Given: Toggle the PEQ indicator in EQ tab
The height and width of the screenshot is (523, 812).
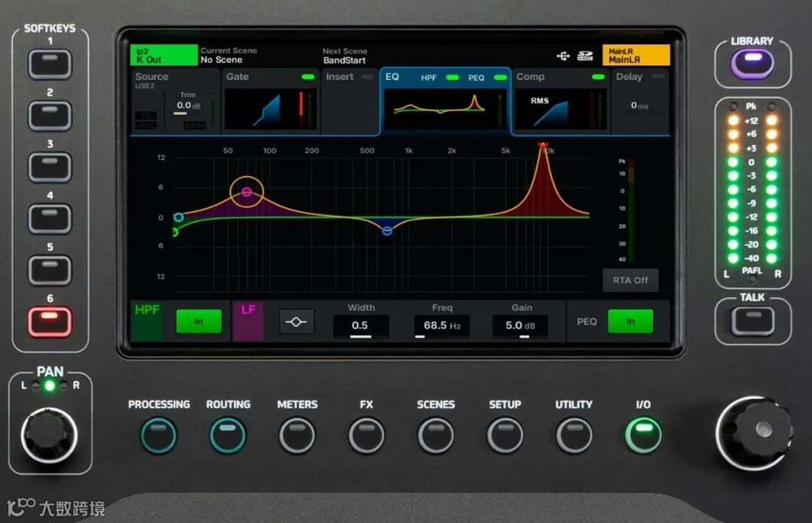Looking at the screenshot, I should click(x=500, y=78).
